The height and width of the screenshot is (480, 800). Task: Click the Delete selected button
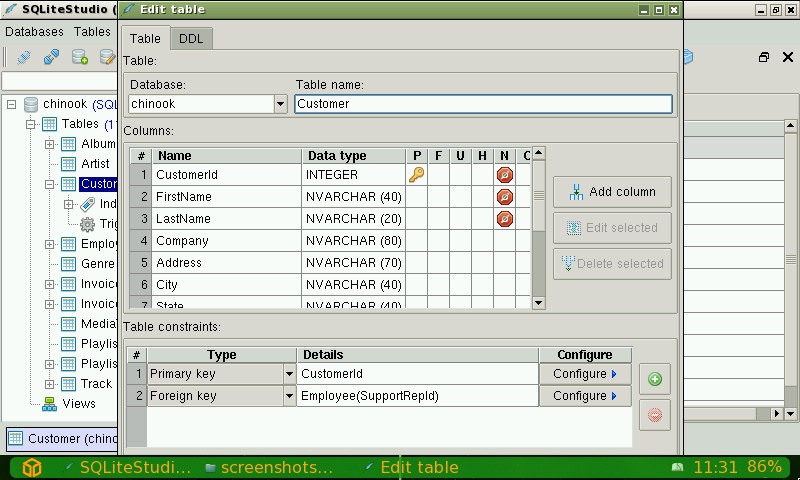click(612, 264)
